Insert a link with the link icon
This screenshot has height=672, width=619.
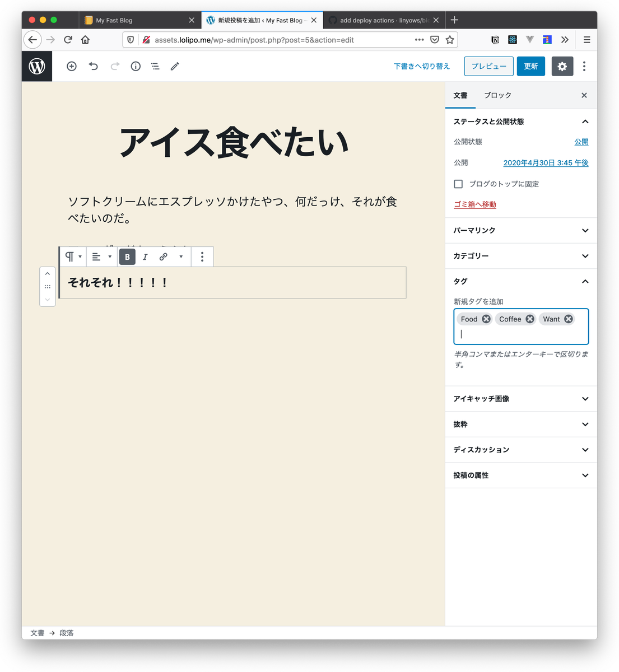pyautogui.click(x=163, y=257)
